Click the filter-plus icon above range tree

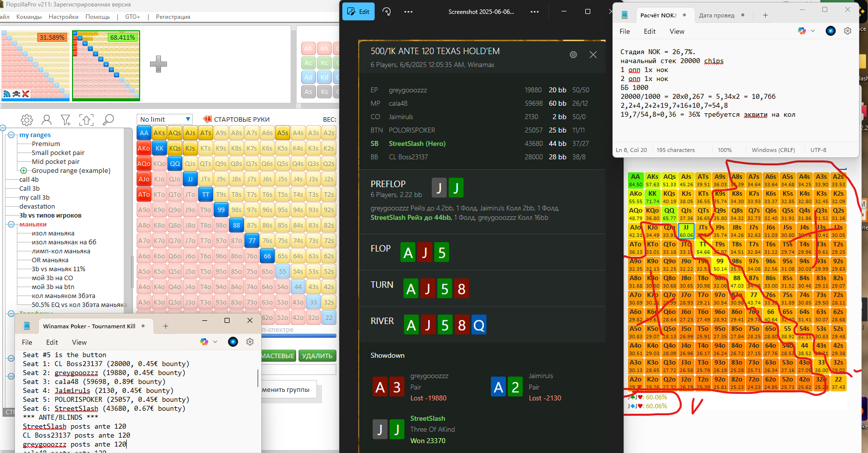coord(66,120)
